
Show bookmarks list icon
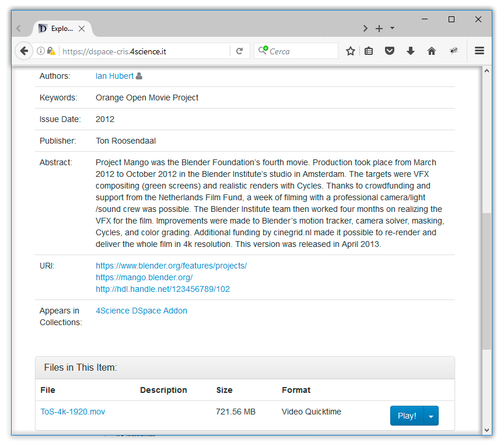(369, 51)
